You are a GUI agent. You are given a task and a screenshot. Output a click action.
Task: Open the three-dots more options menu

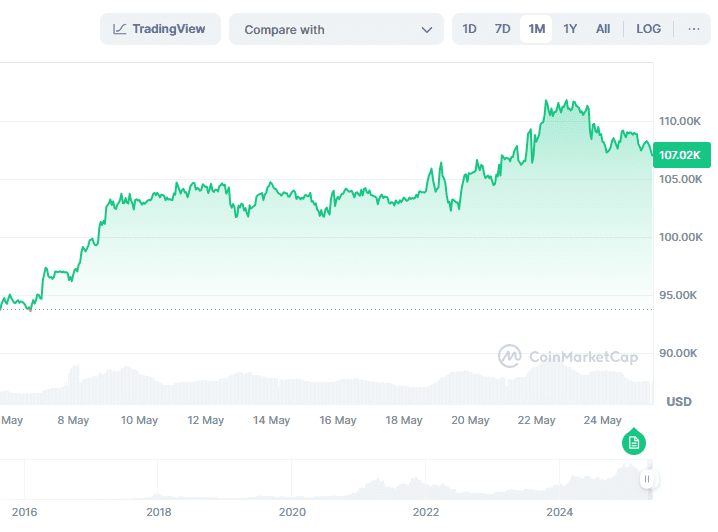[x=694, y=29]
